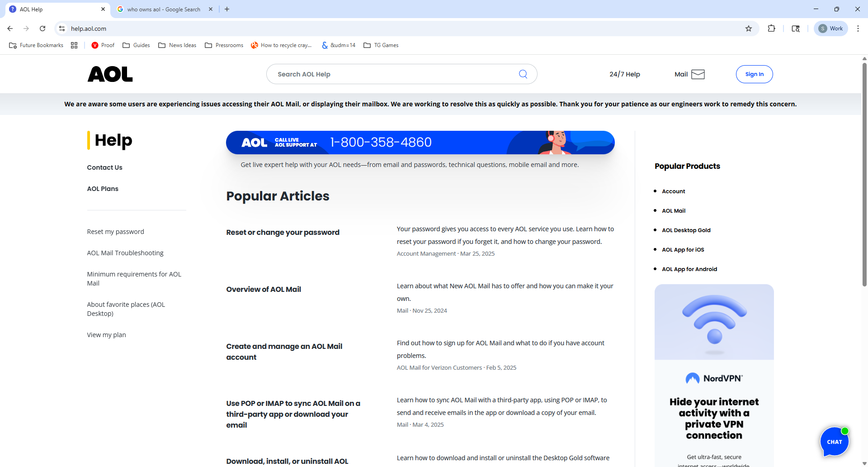The height and width of the screenshot is (467, 868).
Task: Open Chrome's three-dot menu
Action: click(x=858, y=29)
